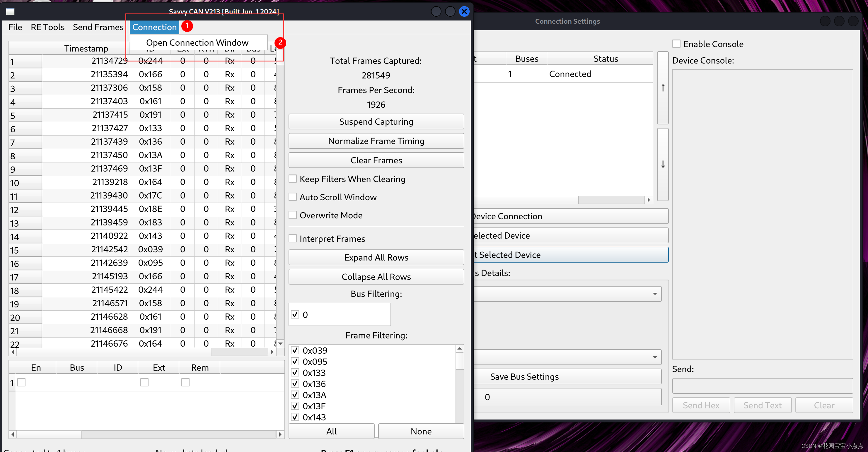This screenshot has height=452, width=868.
Task: Click left arrow of frame table scrollbar
Action: [13, 352]
